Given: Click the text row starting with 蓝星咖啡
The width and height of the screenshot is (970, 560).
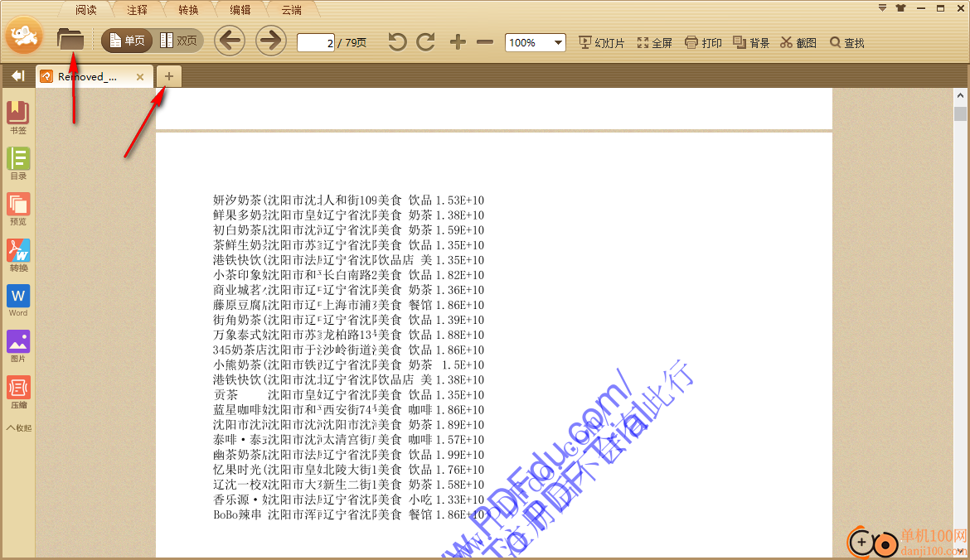Looking at the screenshot, I should tap(348, 410).
